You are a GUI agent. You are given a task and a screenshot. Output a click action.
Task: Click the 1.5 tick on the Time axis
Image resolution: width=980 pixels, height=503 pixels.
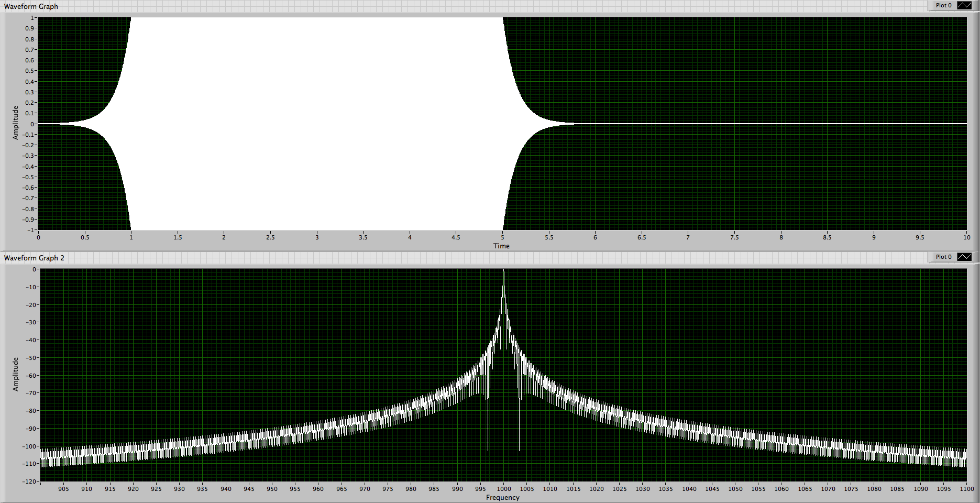coord(178,237)
